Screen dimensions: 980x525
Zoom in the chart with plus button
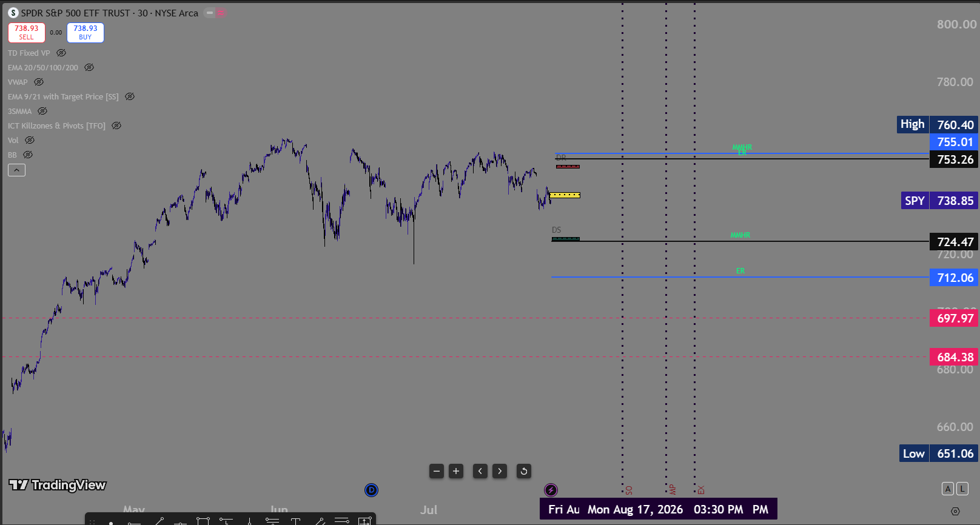[456, 471]
